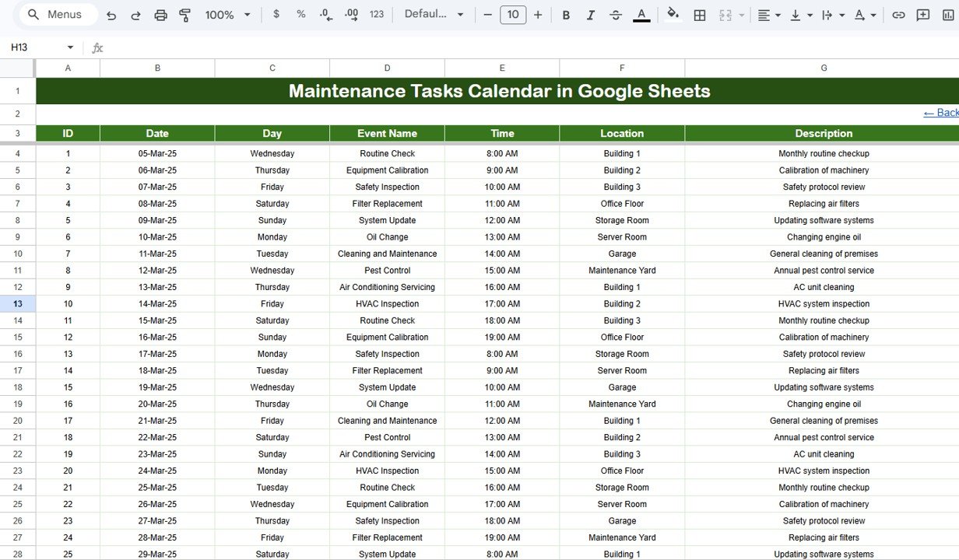Select row 1 header

coord(17,91)
